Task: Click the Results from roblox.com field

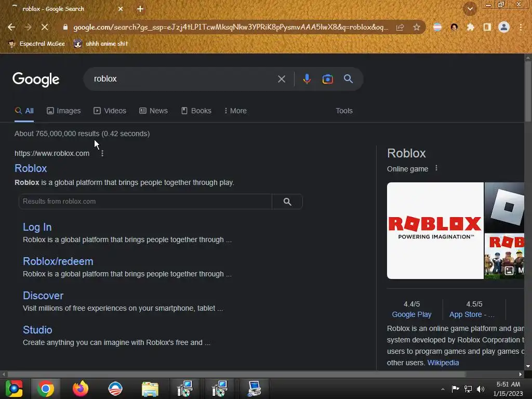Action: pos(145,202)
